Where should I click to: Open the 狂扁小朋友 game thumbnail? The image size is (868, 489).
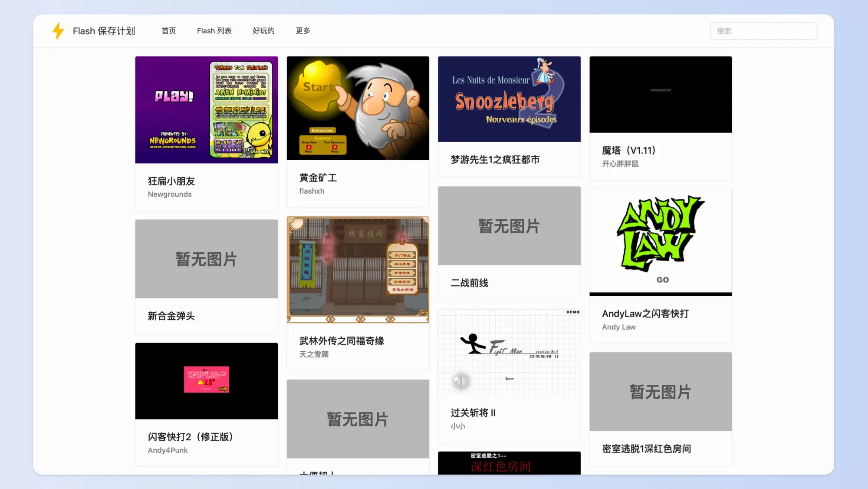coord(206,110)
